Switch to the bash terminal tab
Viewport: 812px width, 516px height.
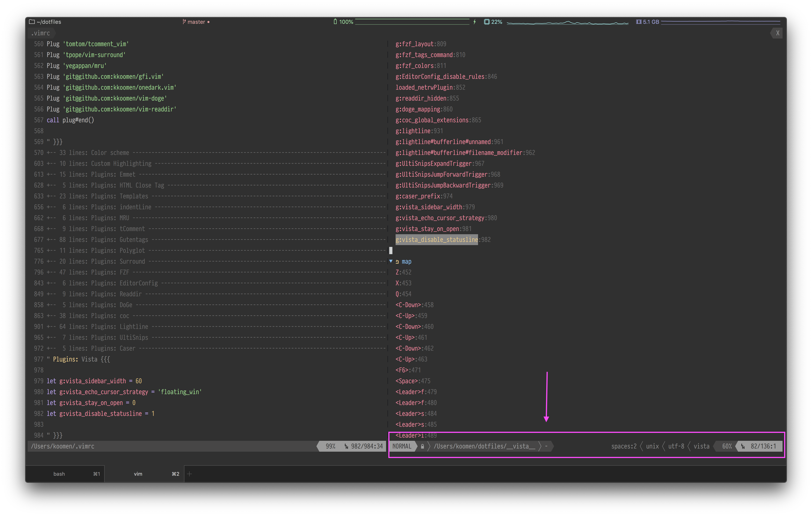coord(65,474)
